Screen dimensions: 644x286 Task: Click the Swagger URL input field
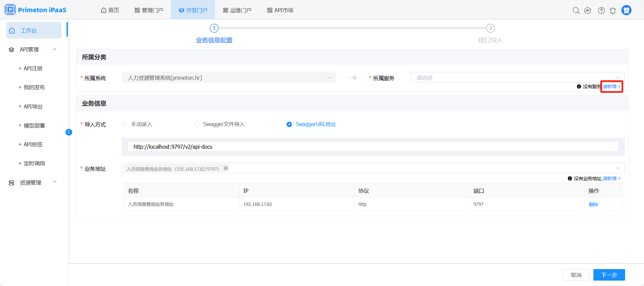(373, 147)
